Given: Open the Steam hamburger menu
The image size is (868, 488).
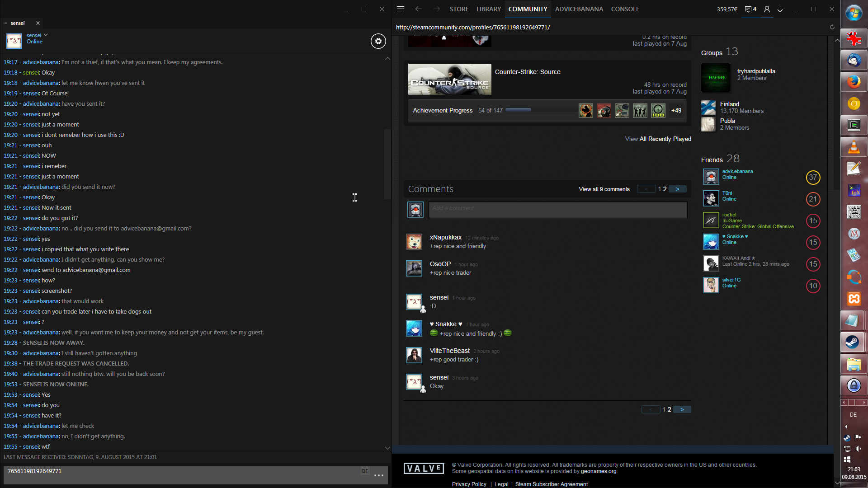Looking at the screenshot, I should click(x=401, y=9).
